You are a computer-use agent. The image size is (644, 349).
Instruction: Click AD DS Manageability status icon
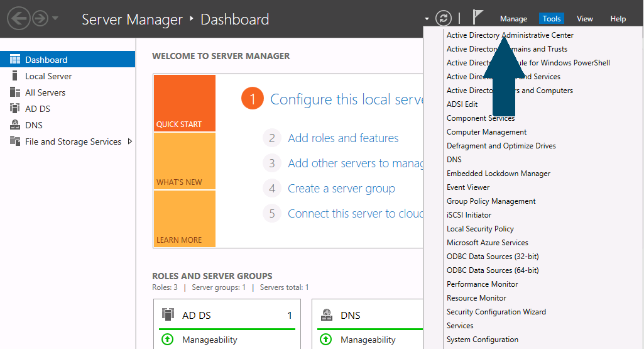pos(168,340)
